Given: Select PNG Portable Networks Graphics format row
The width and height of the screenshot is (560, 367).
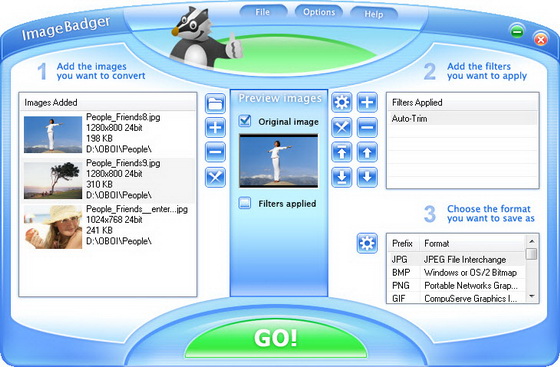Looking at the screenshot, I should [x=456, y=285].
